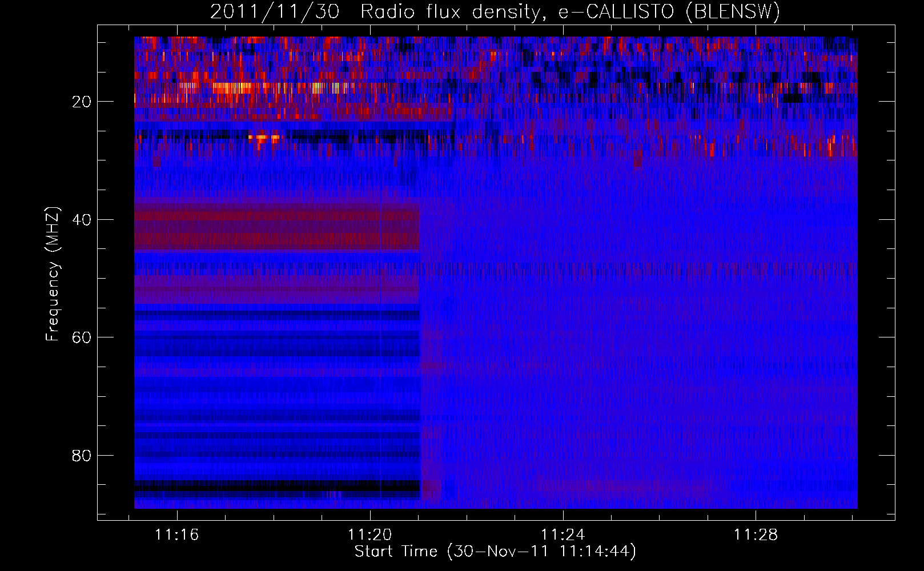The image size is (924, 571).
Task: Click the "11:16" time tick label
Action: coord(177,534)
